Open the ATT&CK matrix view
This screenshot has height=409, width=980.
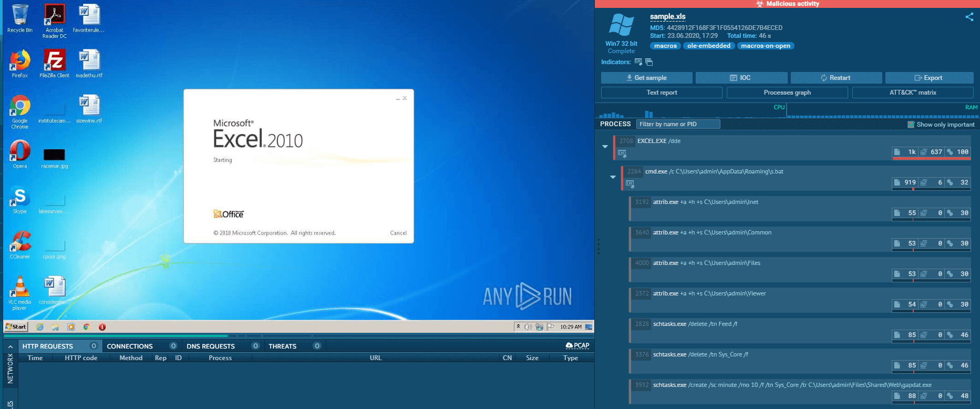913,93
